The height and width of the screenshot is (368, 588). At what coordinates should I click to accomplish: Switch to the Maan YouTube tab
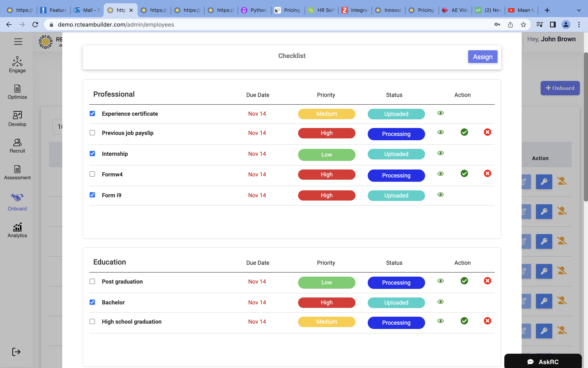click(522, 10)
